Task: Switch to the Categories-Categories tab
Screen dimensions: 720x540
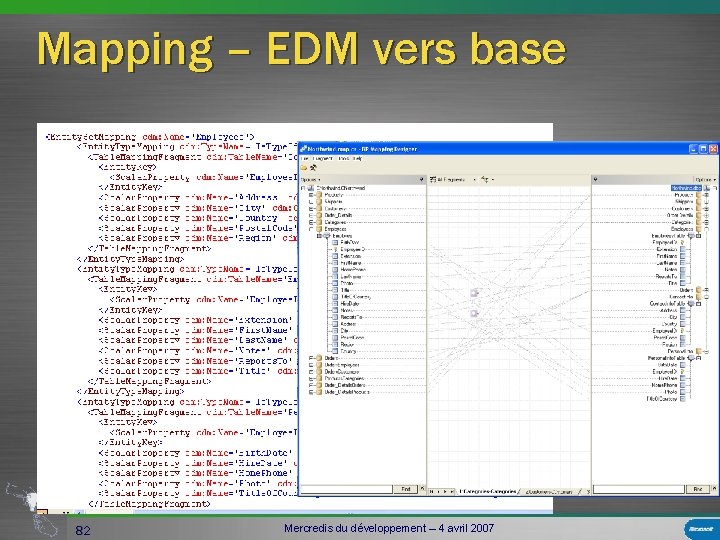Action: [x=488, y=491]
